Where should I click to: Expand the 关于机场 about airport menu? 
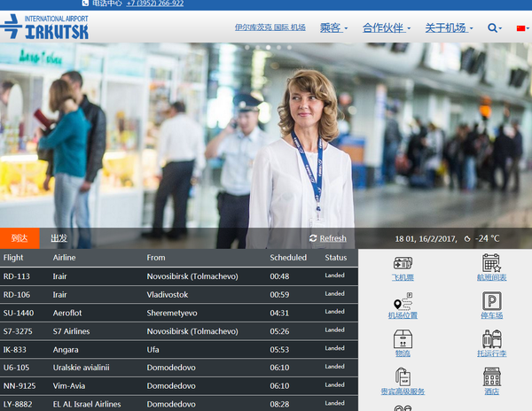pyautogui.click(x=449, y=28)
